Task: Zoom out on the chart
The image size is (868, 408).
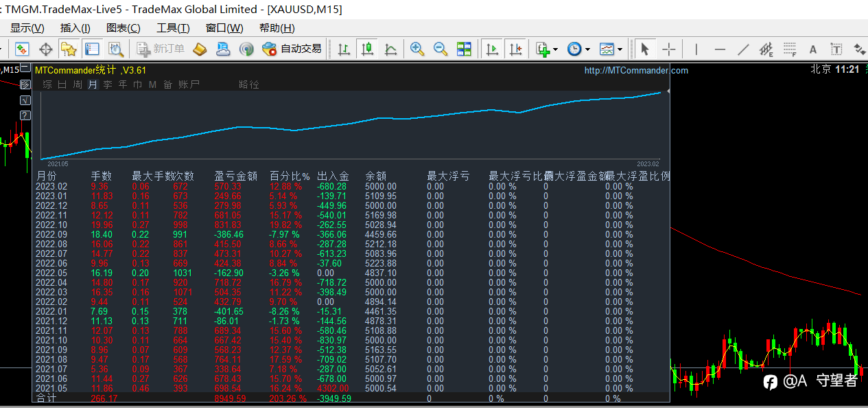Action: point(440,49)
